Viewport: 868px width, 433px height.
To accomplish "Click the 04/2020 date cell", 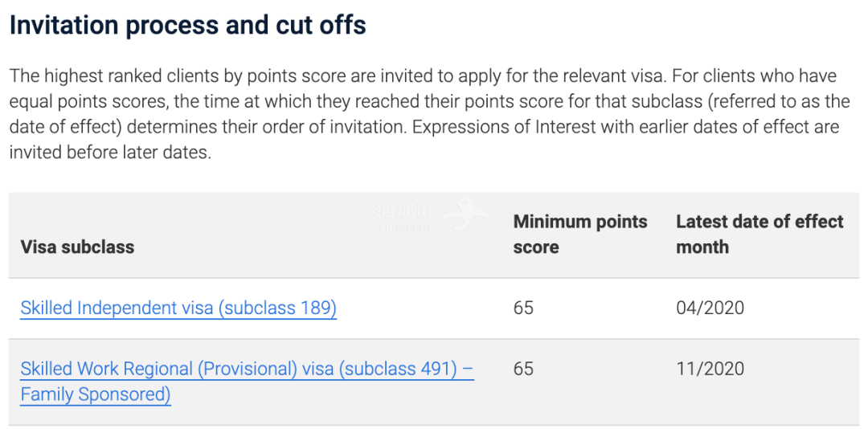I will (x=710, y=308).
